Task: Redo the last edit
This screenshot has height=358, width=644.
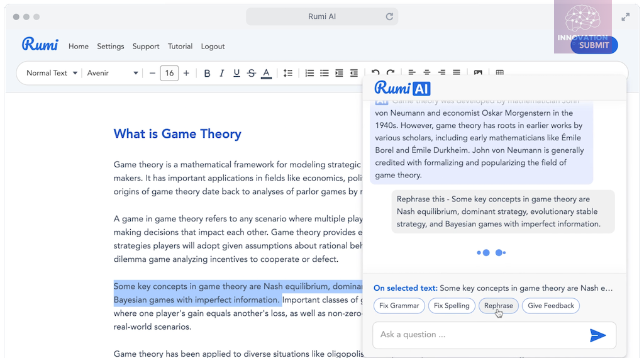Action: pyautogui.click(x=391, y=72)
